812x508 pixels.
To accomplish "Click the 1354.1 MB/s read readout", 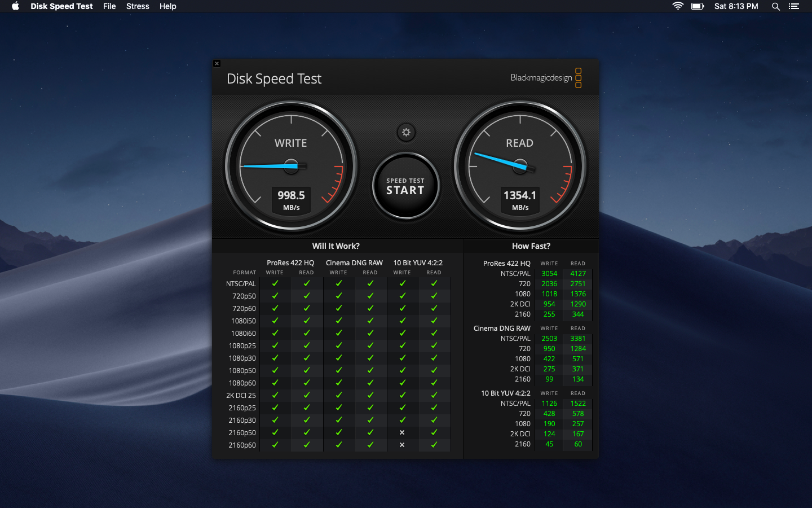I will (x=520, y=200).
